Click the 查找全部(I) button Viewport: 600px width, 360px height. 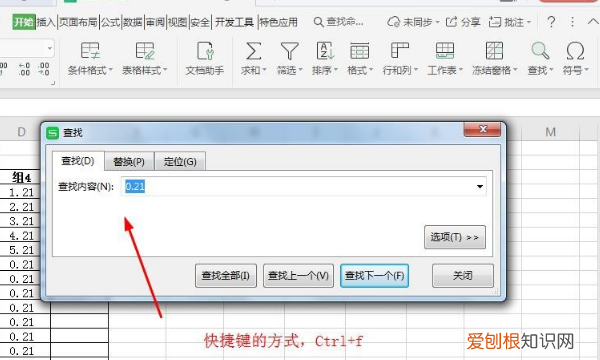click(x=225, y=275)
